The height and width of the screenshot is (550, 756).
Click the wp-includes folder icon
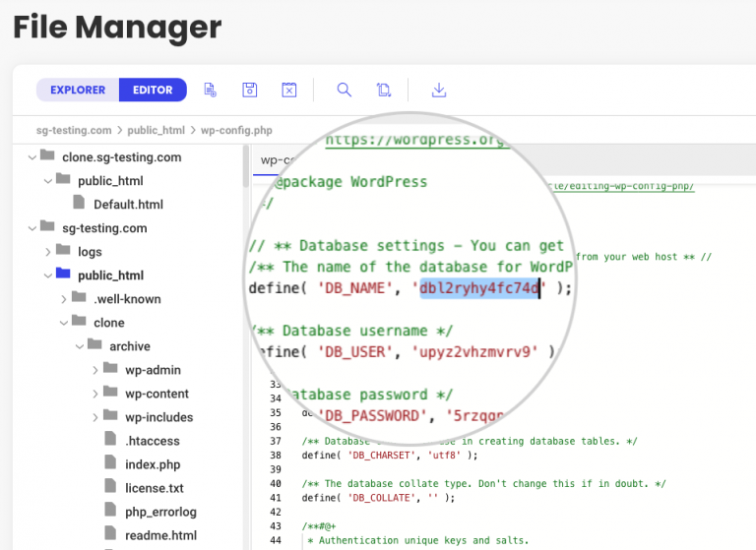click(x=110, y=415)
